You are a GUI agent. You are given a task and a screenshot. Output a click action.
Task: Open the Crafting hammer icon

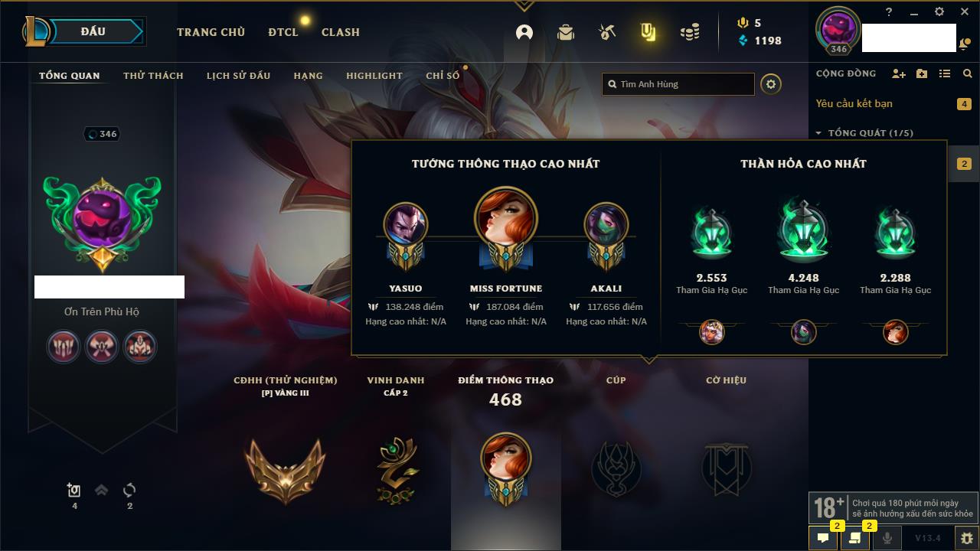[x=607, y=32]
